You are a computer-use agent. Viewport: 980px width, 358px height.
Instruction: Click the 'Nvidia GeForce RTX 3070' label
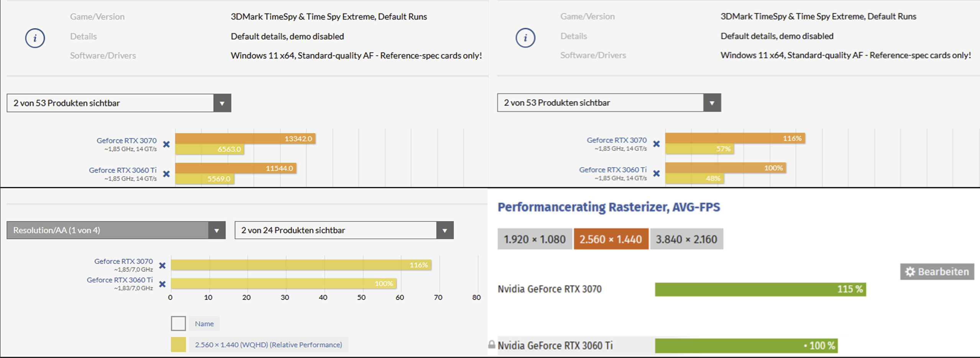[x=550, y=289]
